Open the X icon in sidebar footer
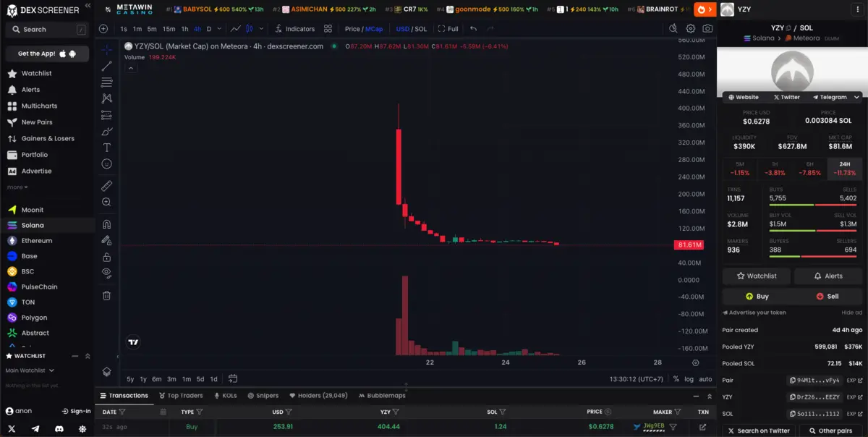Image resolution: width=868 pixels, height=437 pixels. point(12,429)
